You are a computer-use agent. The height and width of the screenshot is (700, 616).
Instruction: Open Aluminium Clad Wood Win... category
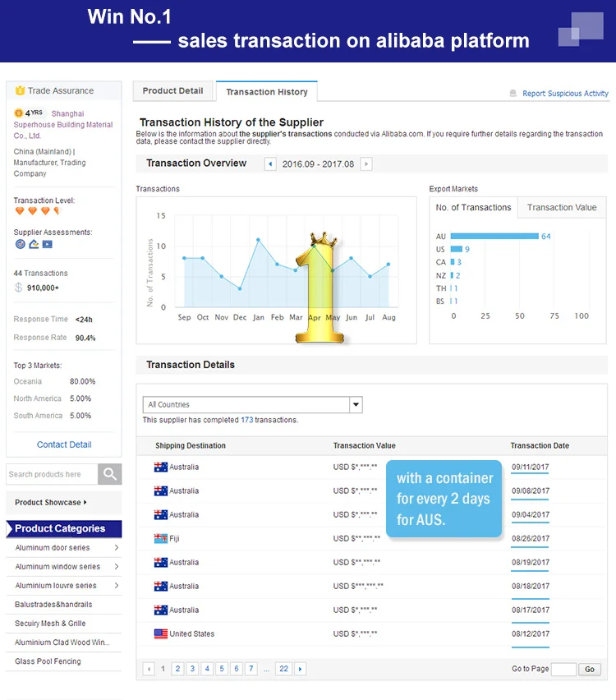click(62, 642)
